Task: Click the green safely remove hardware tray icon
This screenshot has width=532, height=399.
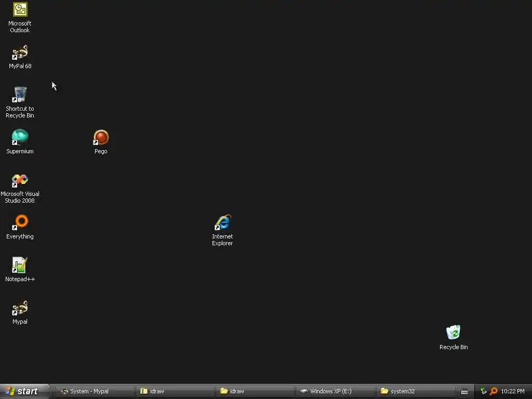Action: click(x=484, y=391)
